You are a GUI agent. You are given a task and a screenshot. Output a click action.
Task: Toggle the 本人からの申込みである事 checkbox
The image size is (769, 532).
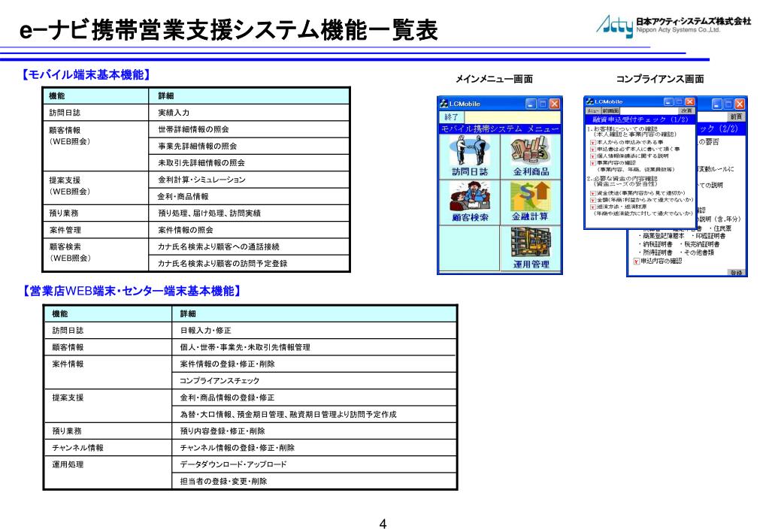point(592,142)
